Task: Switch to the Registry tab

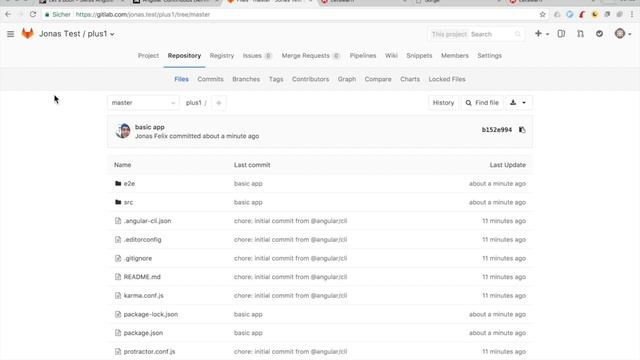Action: pyautogui.click(x=222, y=56)
